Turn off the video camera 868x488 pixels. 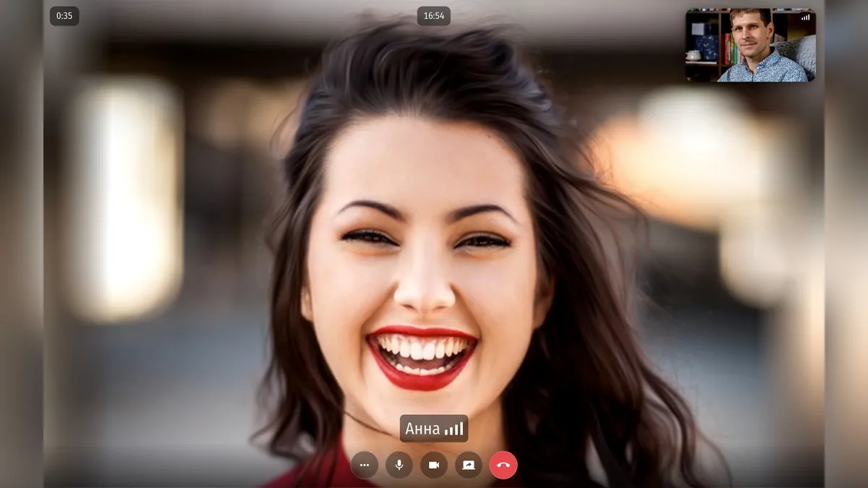point(434,465)
